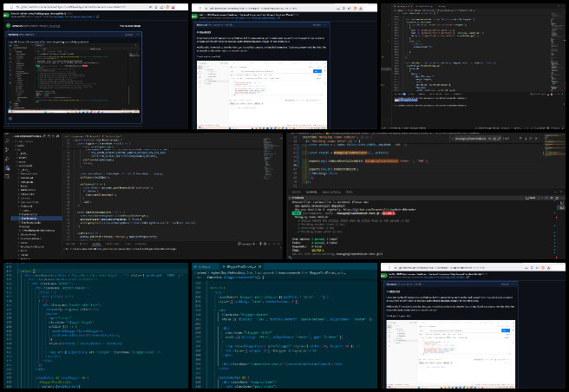Open the screenshot image in bottom-right GitHub comment
The height and width of the screenshot is (392, 569).
[451, 354]
